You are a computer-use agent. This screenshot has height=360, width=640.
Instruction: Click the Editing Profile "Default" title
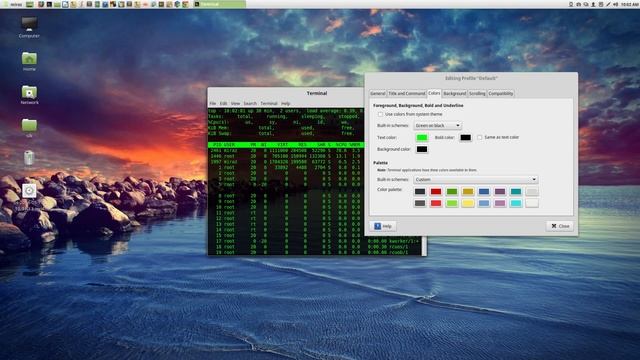(471, 78)
